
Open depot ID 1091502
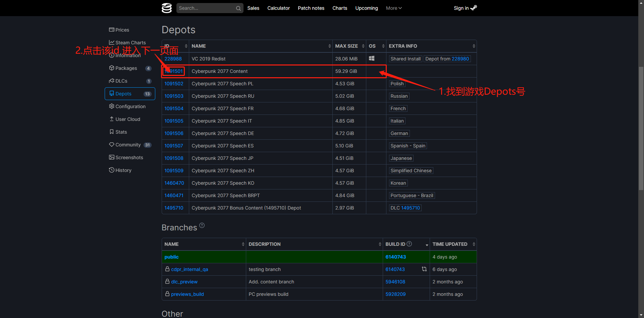pos(174,84)
